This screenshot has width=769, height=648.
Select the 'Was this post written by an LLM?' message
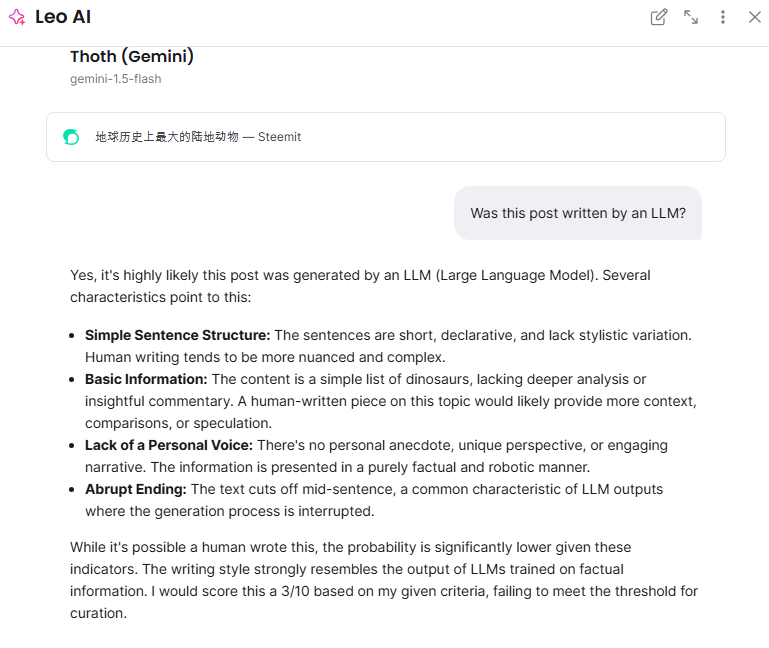[578, 213]
